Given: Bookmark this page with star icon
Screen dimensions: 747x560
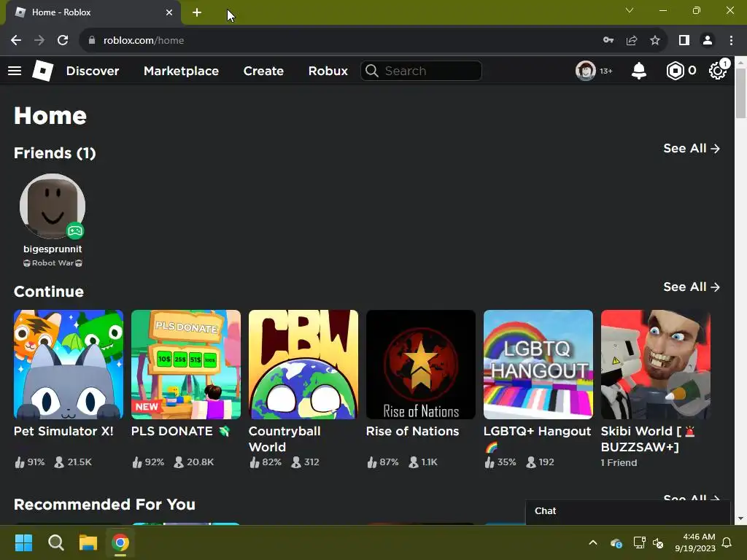Looking at the screenshot, I should point(655,41).
